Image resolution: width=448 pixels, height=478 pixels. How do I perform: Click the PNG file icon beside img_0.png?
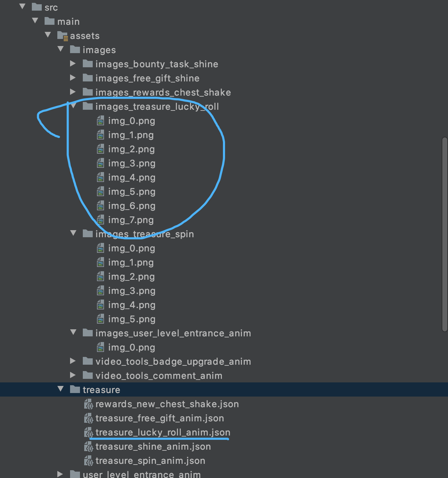(x=100, y=121)
